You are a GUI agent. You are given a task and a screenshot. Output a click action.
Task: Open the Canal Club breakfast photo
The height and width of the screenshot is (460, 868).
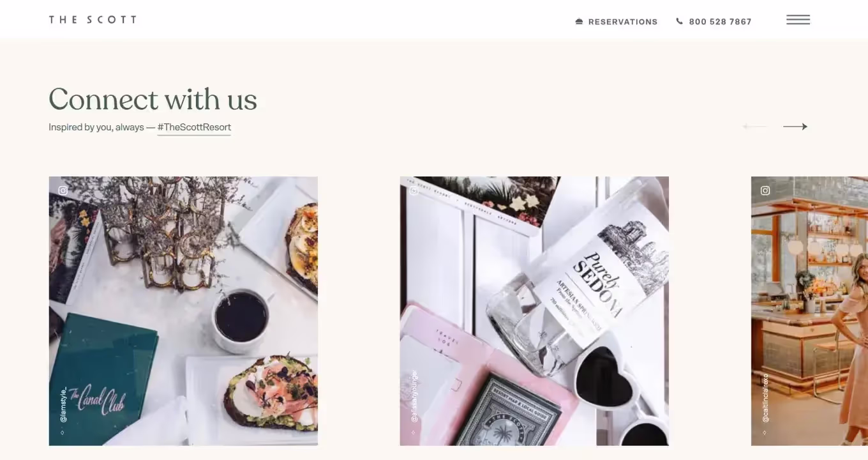(x=183, y=311)
